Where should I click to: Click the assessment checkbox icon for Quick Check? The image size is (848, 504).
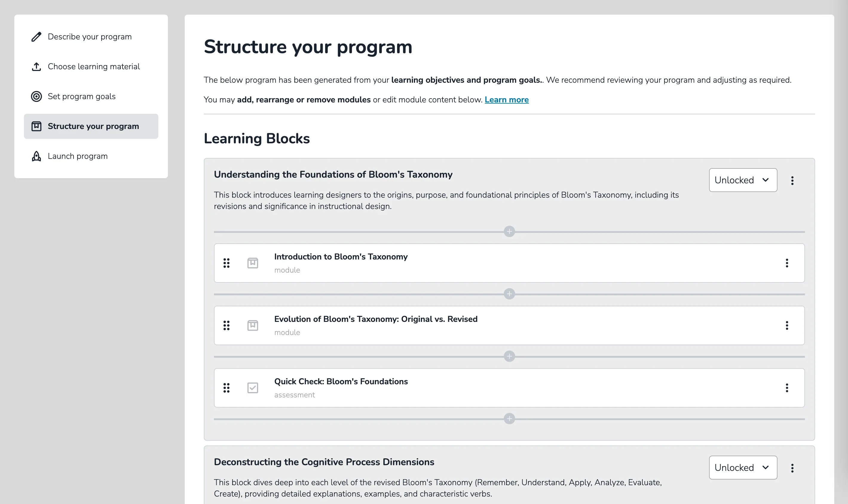(252, 388)
